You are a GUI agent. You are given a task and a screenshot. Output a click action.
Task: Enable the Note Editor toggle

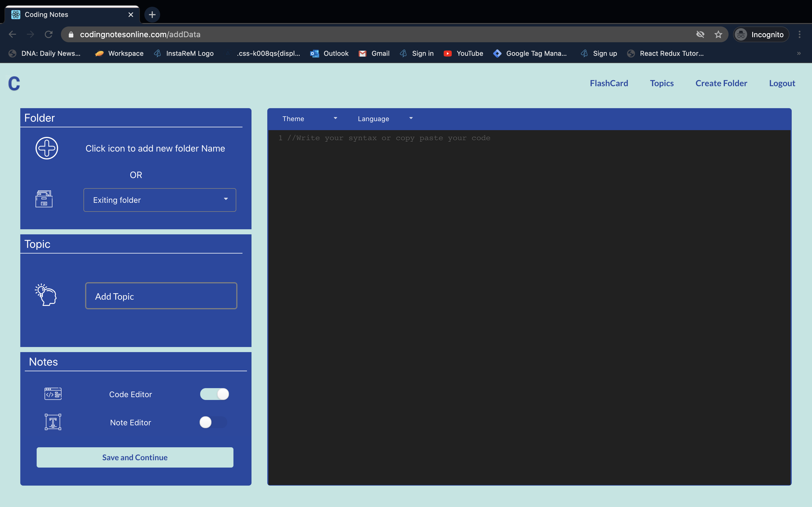213,422
